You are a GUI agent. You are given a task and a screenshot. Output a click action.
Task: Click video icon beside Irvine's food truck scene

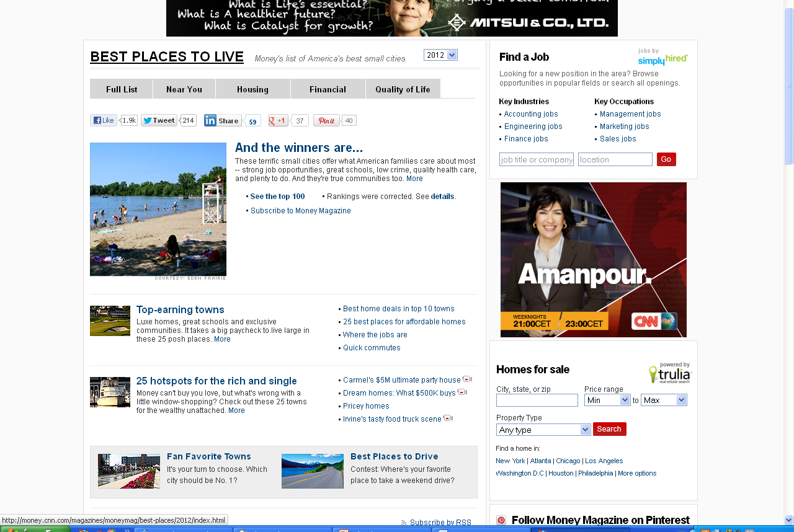pos(448,419)
